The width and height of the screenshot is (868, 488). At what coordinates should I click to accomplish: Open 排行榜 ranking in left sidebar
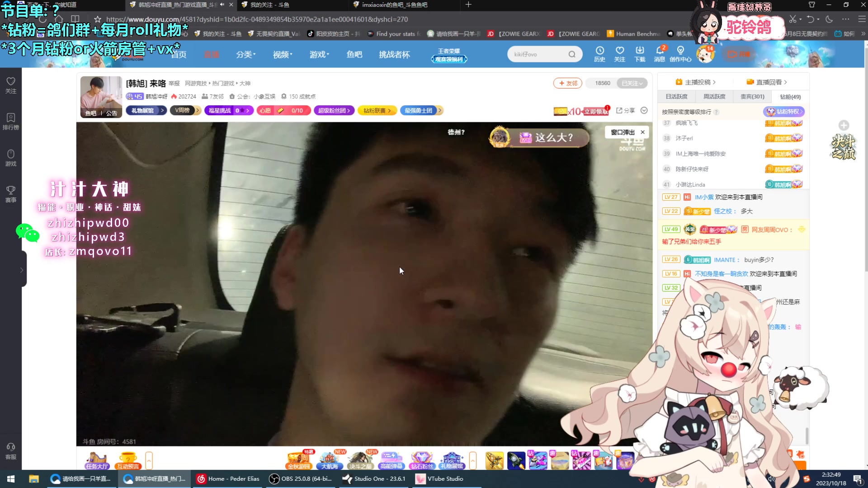click(x=11, y=122)
